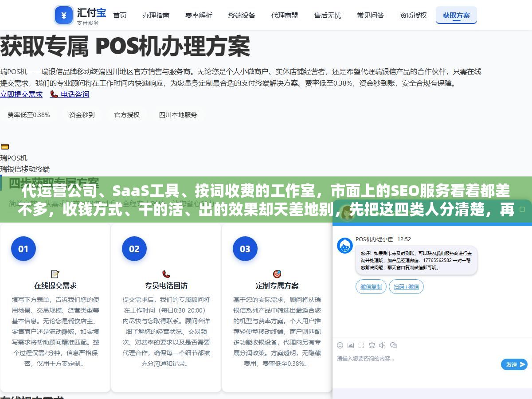Click the 专员电话回访 card title
Image resolution: width=532 pixels, height=399 pixels.
pos(166,286)
